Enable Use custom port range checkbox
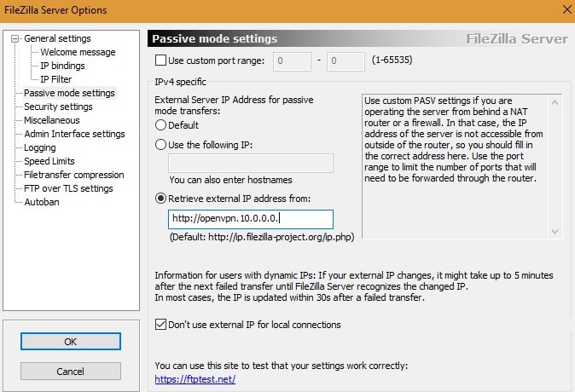 coord(160,61)
